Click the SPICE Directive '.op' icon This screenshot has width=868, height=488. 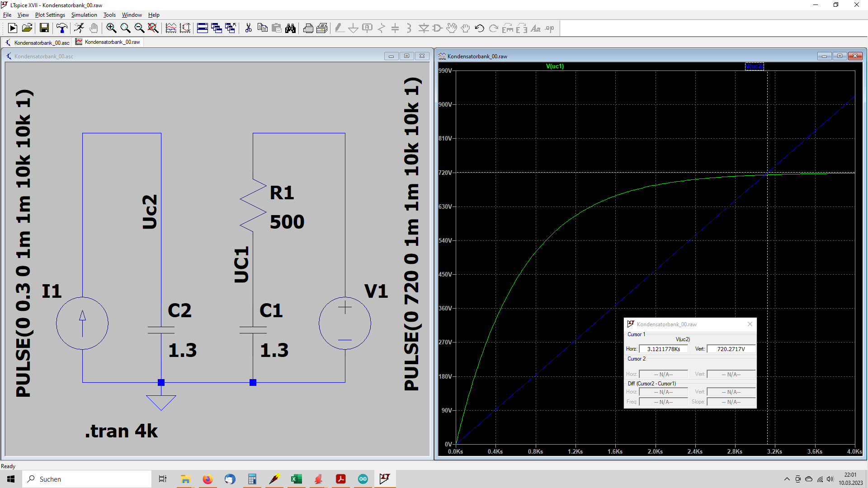click(x=549, y=28)
